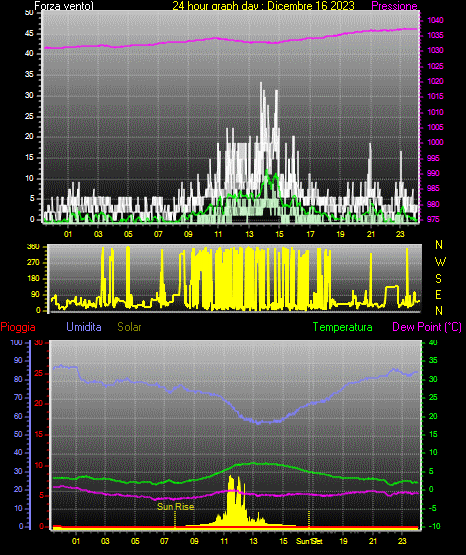Image resolution: width=466 pixels, height=555 pixels.
Task: Click the Temperatura legend label
Action: tap(343, 327)
